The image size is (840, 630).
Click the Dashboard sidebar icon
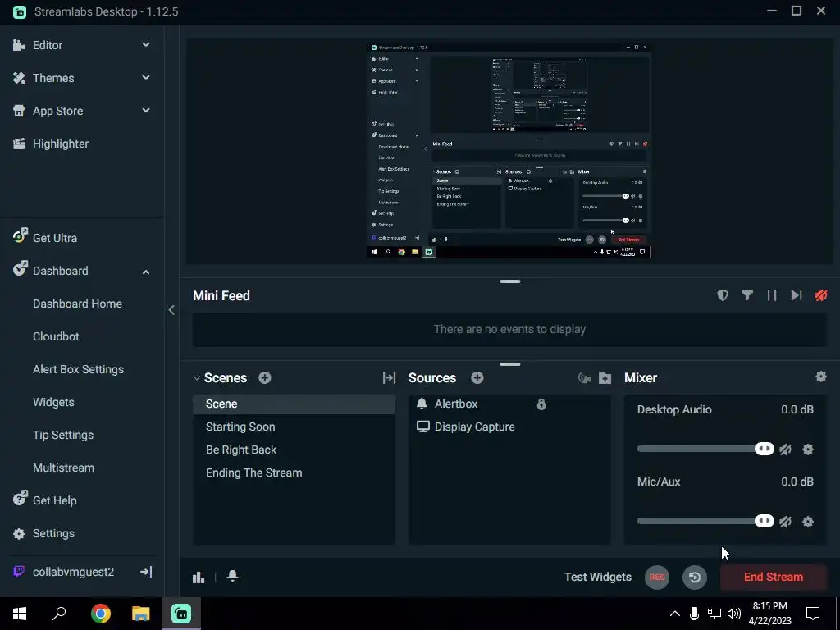20,268
